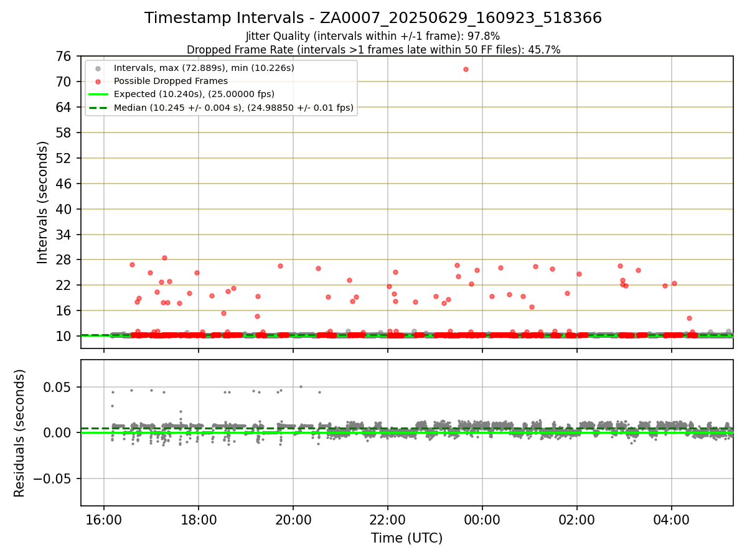
Task: Click y-axis tick label 16
Action: pyautogui.click(x=63, y=311)
